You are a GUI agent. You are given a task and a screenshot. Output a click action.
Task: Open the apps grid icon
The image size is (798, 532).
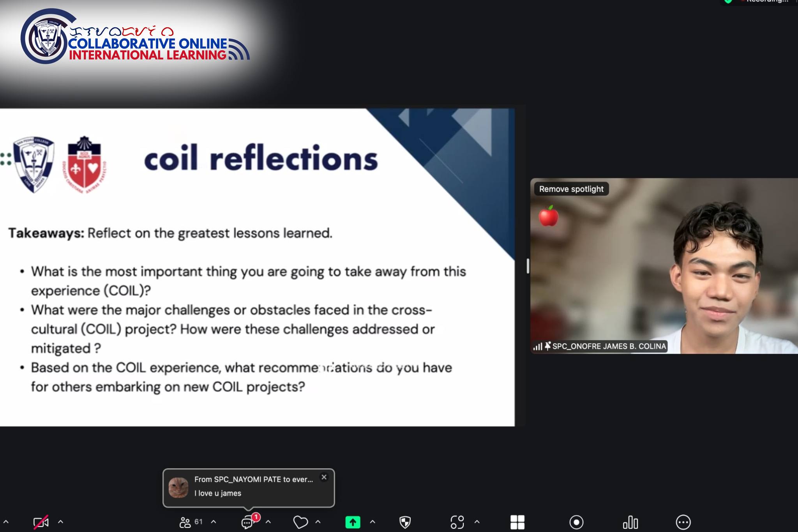(x=517, y=522)
